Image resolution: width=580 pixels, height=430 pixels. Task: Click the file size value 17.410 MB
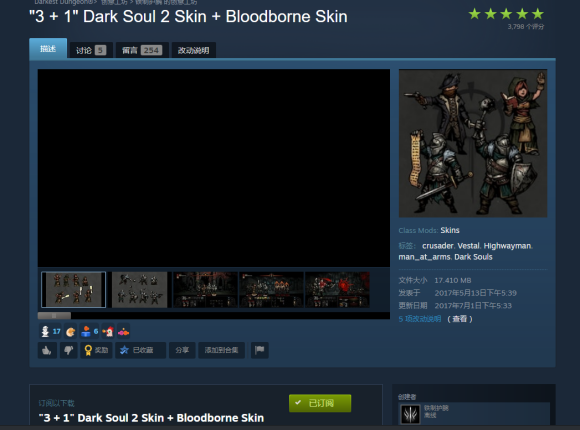coord(453,280)
